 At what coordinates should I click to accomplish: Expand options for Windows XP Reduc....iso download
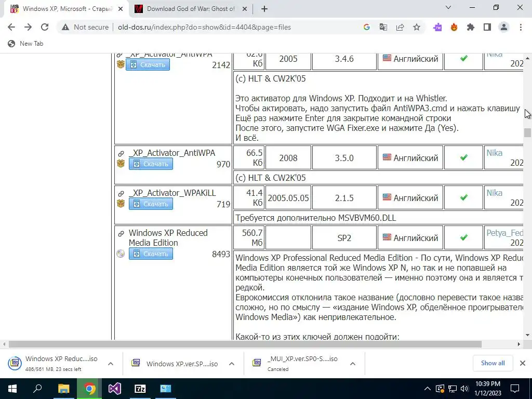click(111, 364)
